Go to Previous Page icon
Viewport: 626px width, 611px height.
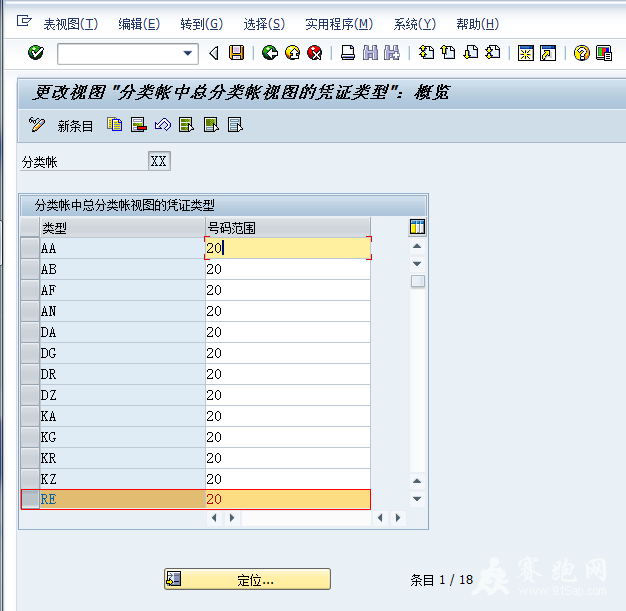pyautogui.click(x=448, y=53)
